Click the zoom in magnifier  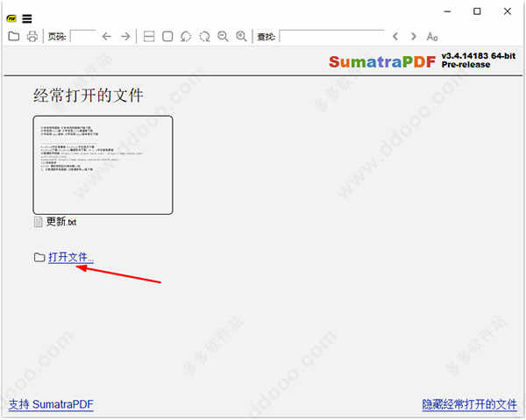coord(241,36)
